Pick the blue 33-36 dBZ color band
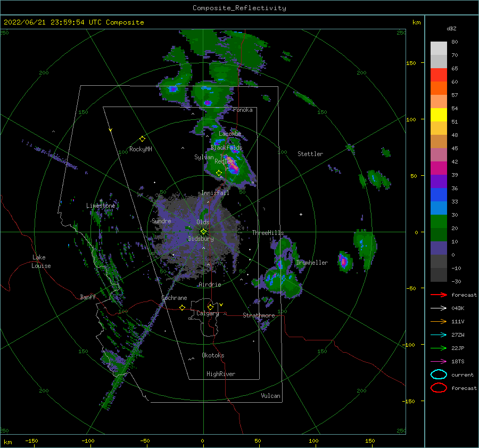 pos(439,194)
